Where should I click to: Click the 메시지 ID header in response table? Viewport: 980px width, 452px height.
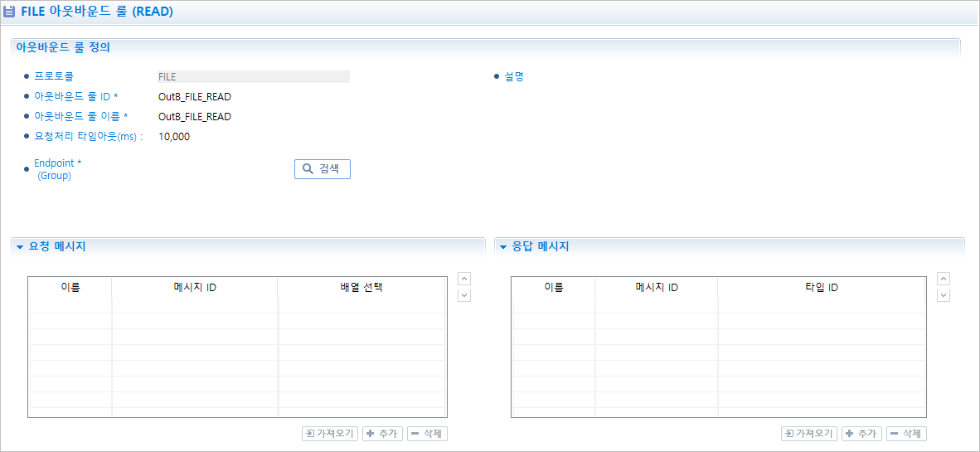coord(657,288)
